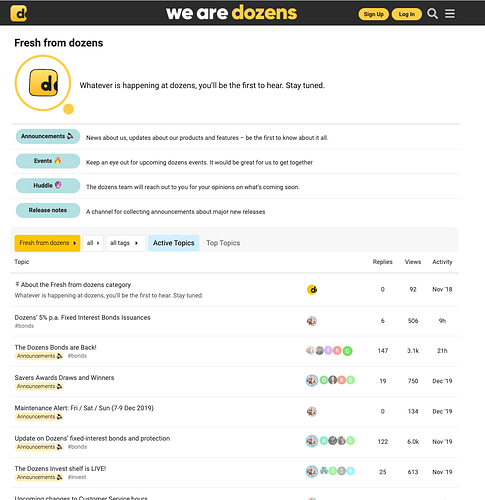Click green G avatar in Bonds are Back row
This screenshot has width=485, height=500.
point(347,351)
